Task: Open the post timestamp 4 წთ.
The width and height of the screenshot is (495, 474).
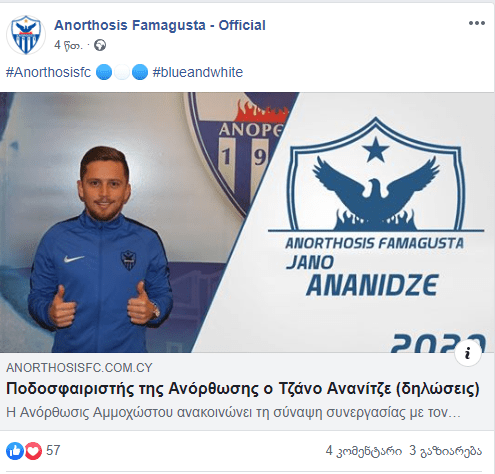Action: [68, 45]
